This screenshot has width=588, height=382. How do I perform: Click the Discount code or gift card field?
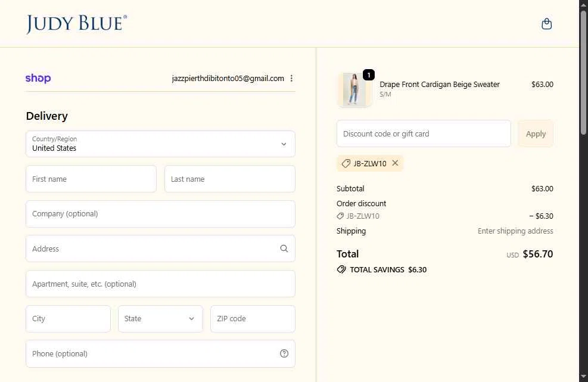424,133
